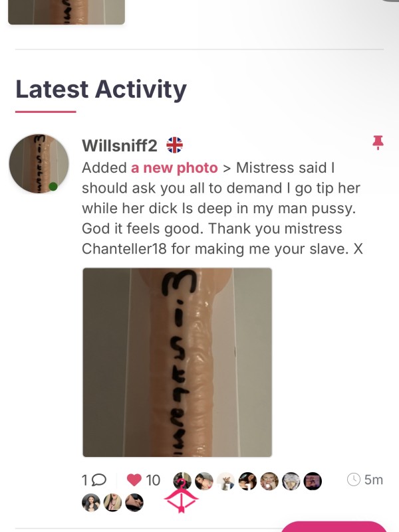The width and height of the screenshot is (399, 532).
Task: Click the last liker avatar in the top row
Action: 313,481
